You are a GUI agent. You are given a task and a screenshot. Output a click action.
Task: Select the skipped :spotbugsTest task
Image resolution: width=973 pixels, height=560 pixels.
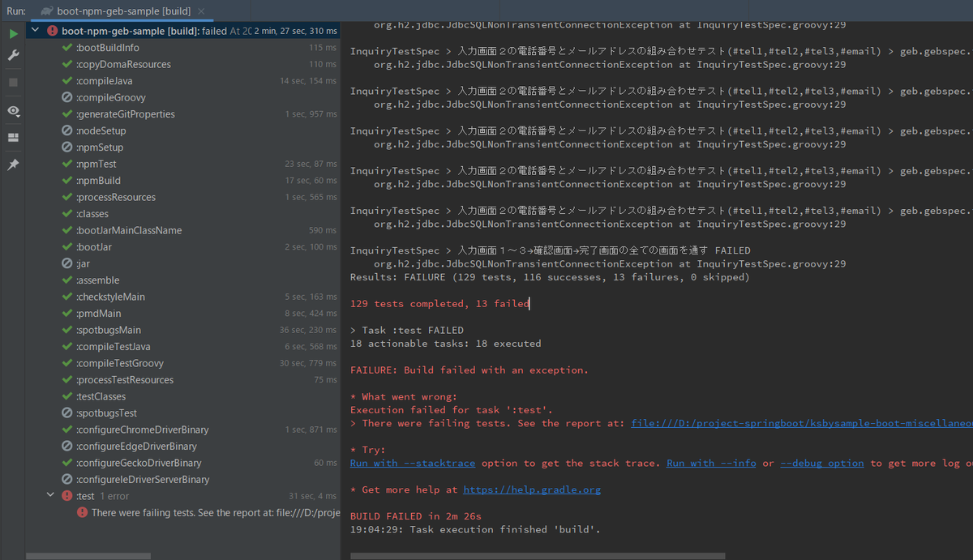[x=182, y=413]
